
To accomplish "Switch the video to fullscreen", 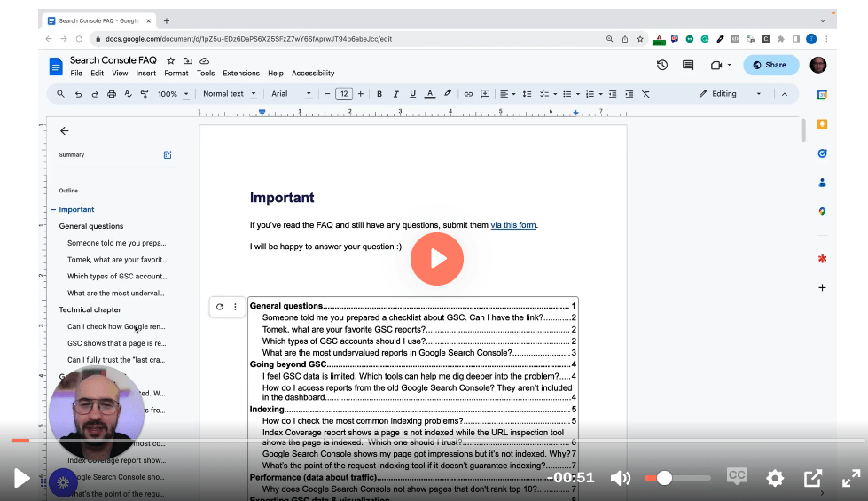I will pos(851,478).
